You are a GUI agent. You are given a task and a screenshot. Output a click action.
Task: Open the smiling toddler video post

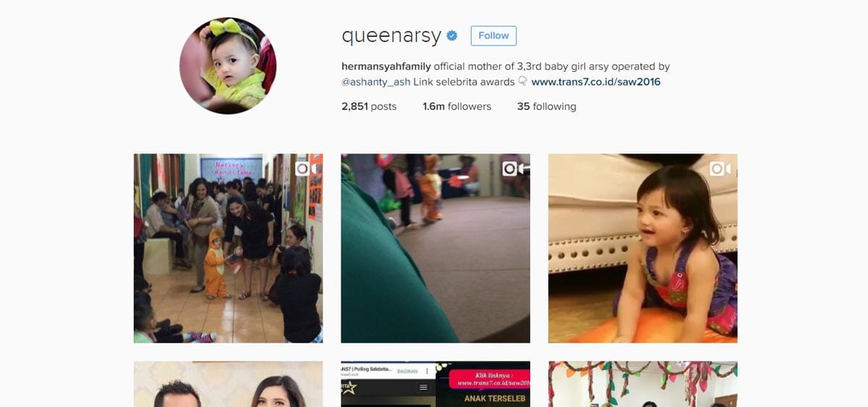[643, 248]
